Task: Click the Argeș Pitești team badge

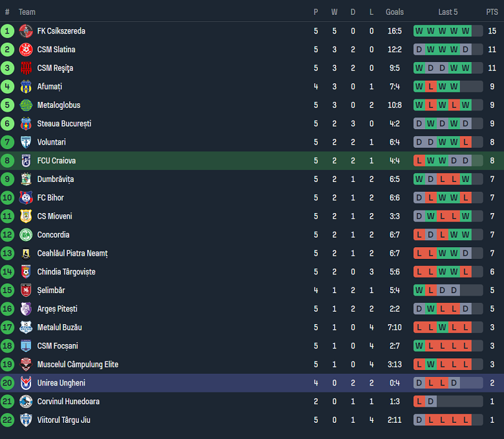Action: point(26,309)
